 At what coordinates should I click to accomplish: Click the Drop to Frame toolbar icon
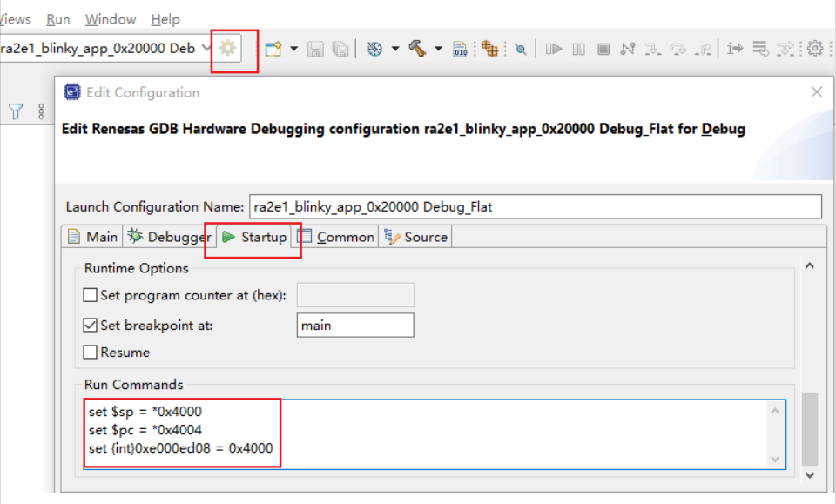click(x=761, y=49)
